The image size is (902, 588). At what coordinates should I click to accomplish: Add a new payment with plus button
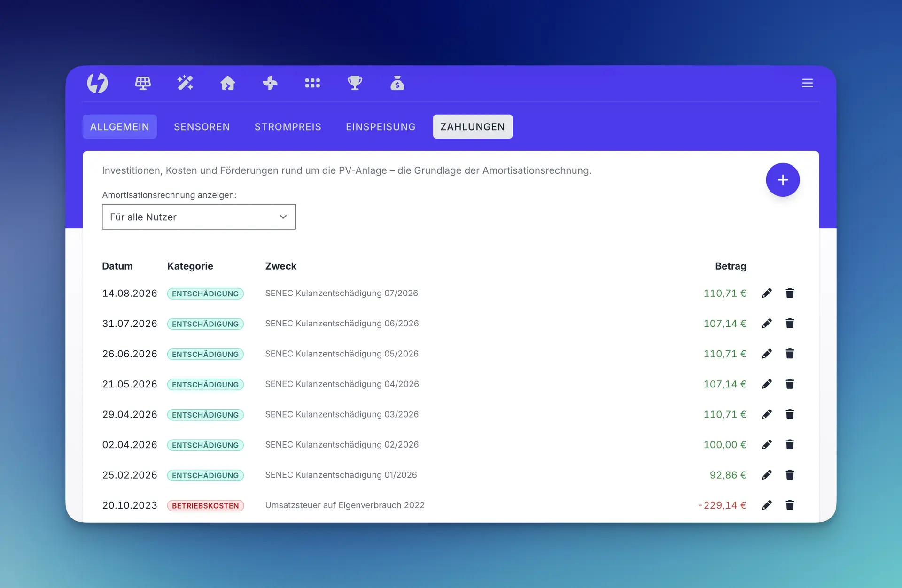point(783,180)
